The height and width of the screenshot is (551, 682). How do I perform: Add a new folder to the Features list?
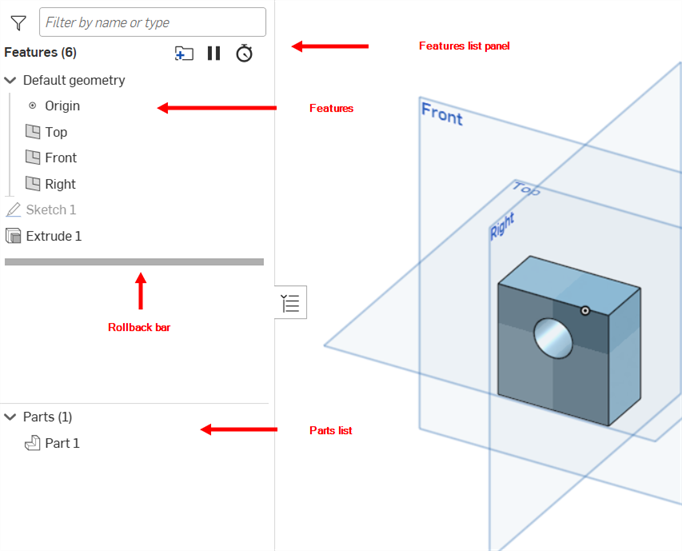184,53
